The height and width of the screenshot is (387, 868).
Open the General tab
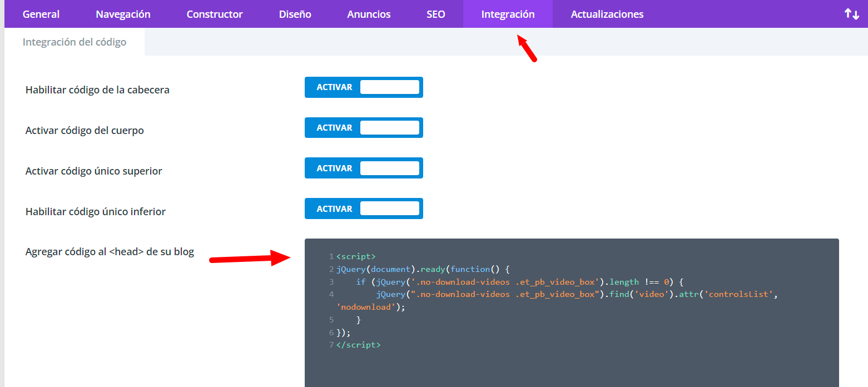(41, 14)
